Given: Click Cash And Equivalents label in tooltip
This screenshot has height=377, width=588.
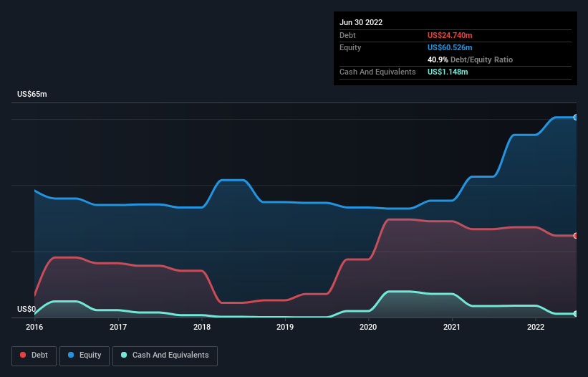Looking at the screenshot, I should click(377, 72).
